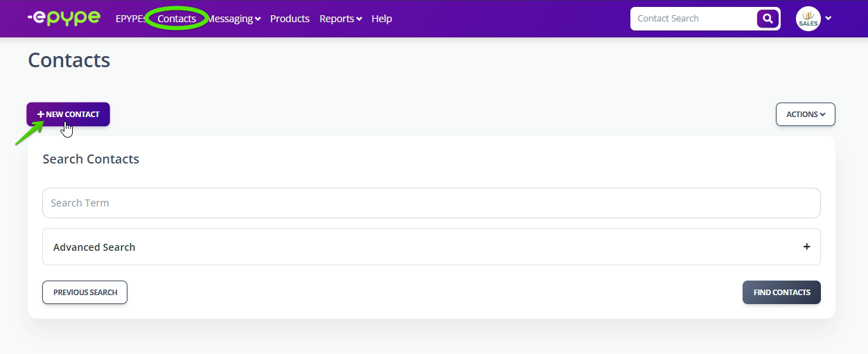Click the plus icon on Advanced Search

(806, 247)
